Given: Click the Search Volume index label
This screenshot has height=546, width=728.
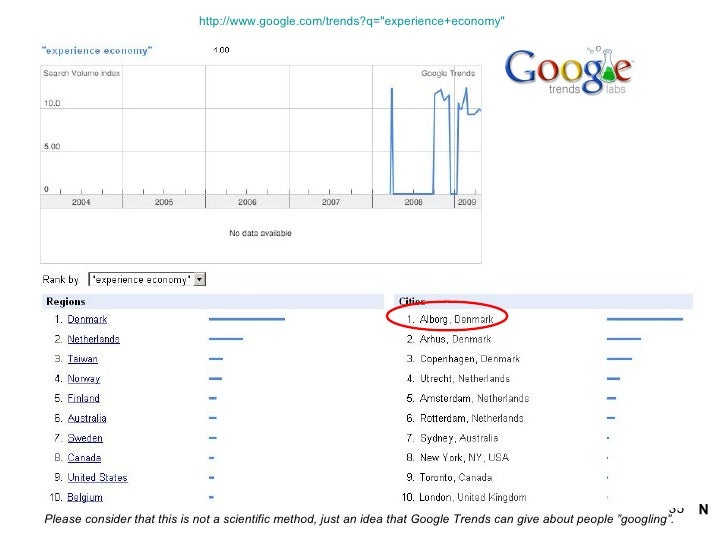Looking at the screenshot, I should [x=81, y=73].
